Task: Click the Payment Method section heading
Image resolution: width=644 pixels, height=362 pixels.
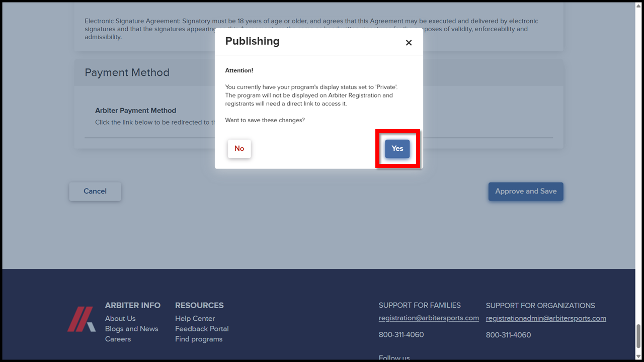Action: [x=127, y=72]
